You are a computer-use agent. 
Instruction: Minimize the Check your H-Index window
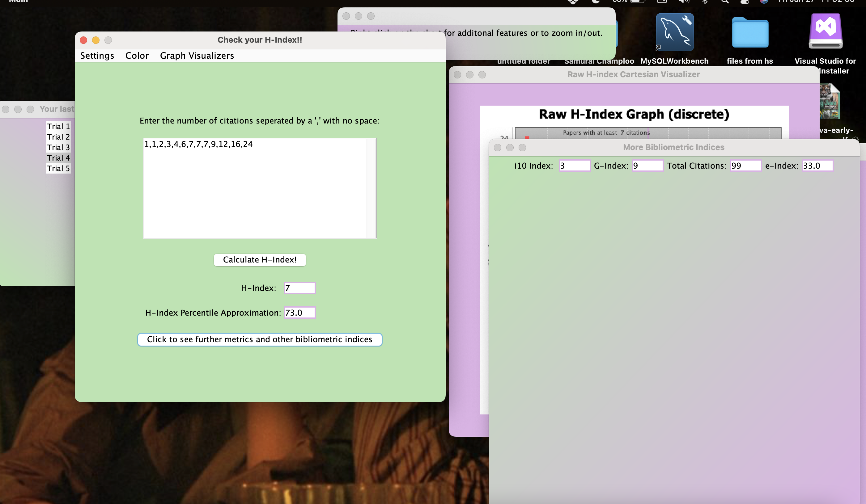point(96,40)
